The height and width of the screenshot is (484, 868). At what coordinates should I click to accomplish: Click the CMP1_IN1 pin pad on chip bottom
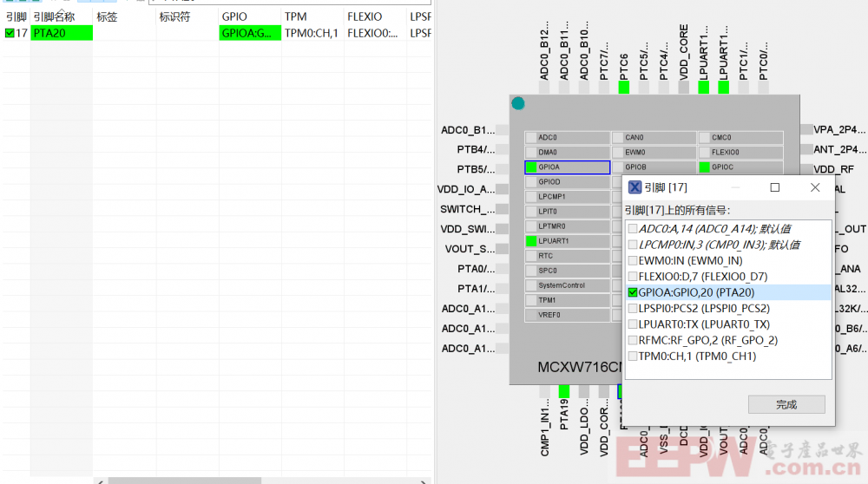click(544, 391)
